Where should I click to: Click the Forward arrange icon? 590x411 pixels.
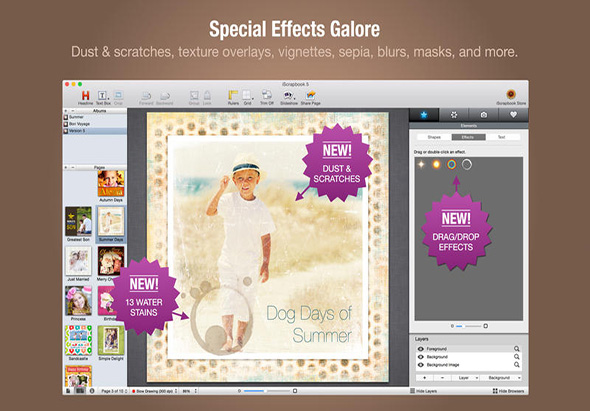click(146, 96)
